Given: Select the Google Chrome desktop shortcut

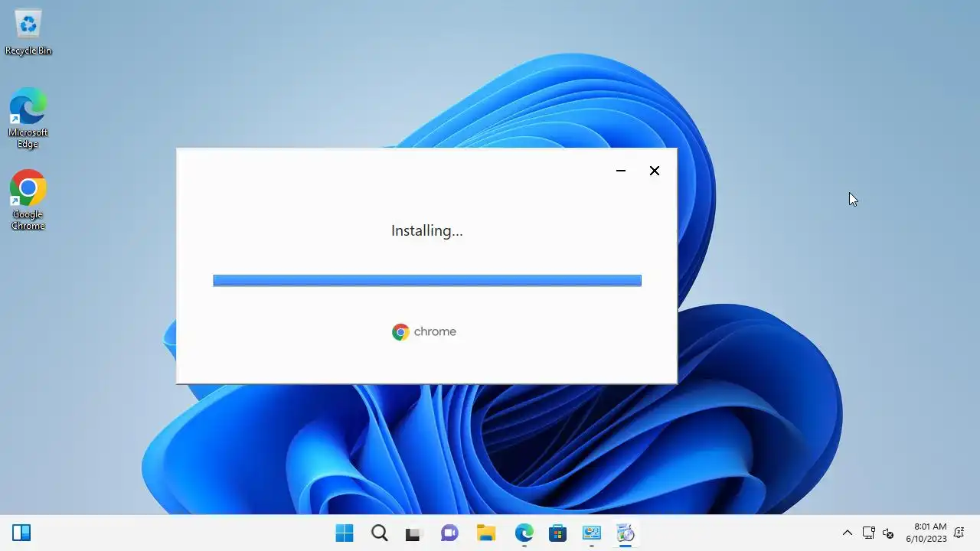Looking at the screenshot, I should coord(28,200).
